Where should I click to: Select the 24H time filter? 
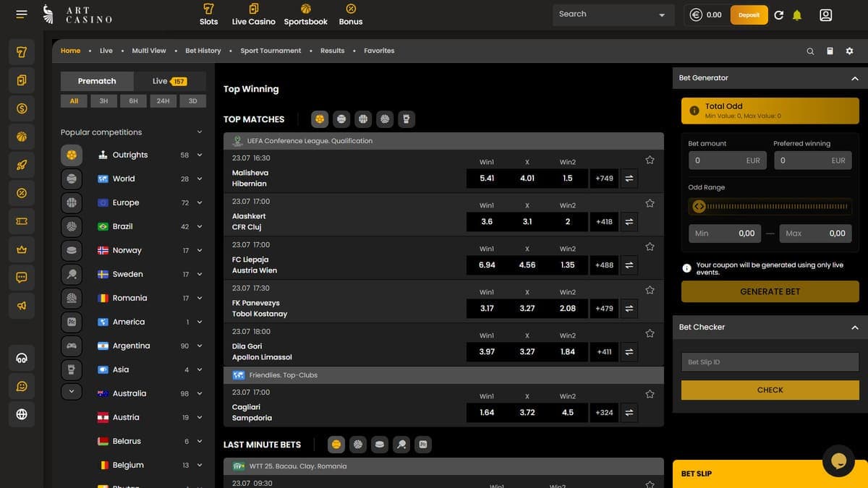(x=163, y=101)
